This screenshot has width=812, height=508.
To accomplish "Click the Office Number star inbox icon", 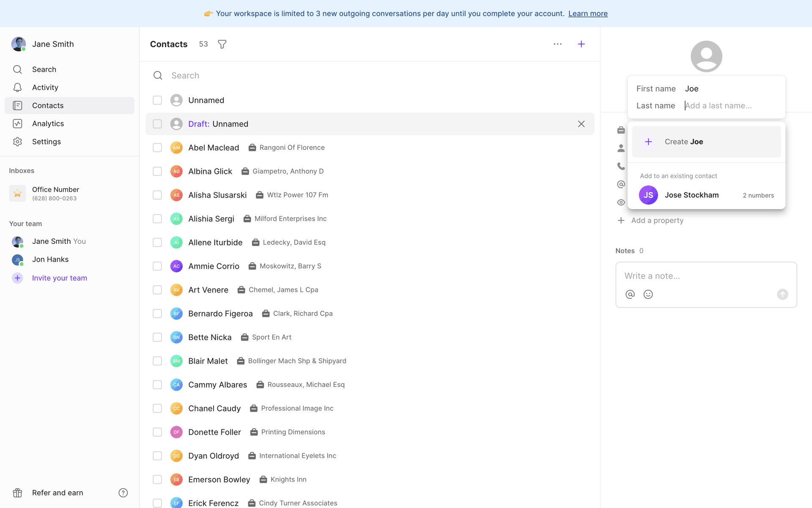I will tap(17, 193).
